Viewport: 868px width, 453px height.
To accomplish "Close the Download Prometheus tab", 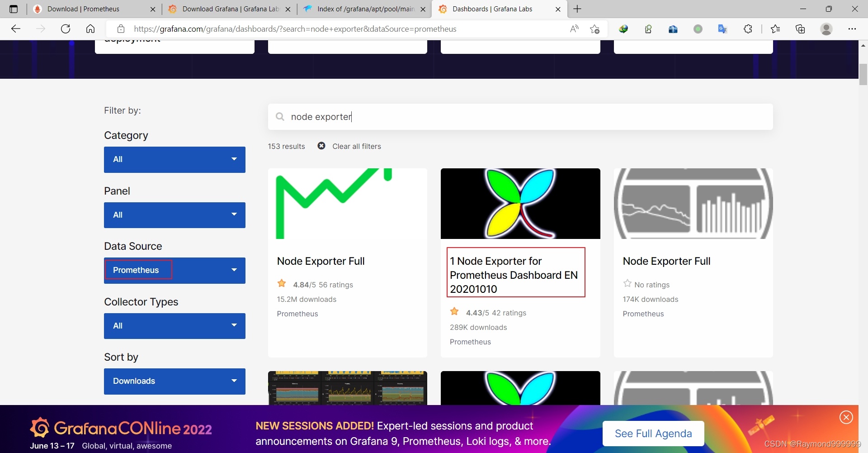I will [x=153, y=9].
